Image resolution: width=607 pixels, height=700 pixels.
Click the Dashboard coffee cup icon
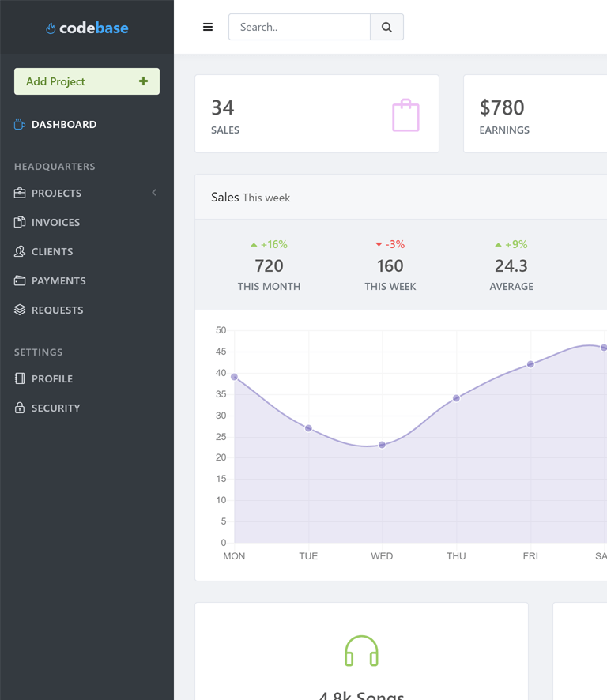click(20, 124)
